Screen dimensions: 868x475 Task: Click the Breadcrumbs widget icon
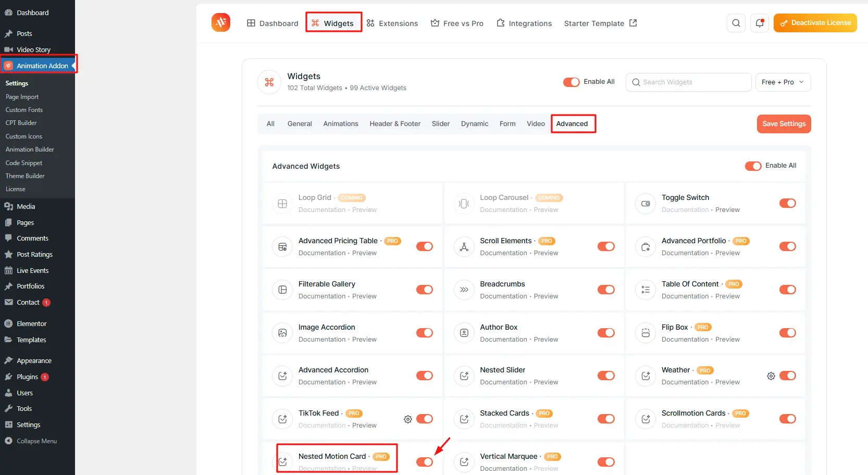click(x=464, y=290)
